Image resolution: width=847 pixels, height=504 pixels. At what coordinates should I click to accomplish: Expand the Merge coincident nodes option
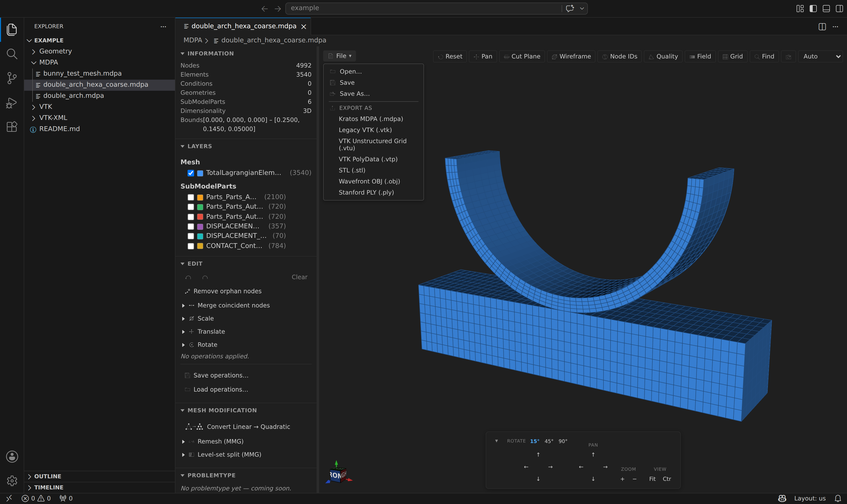[184, 305]
